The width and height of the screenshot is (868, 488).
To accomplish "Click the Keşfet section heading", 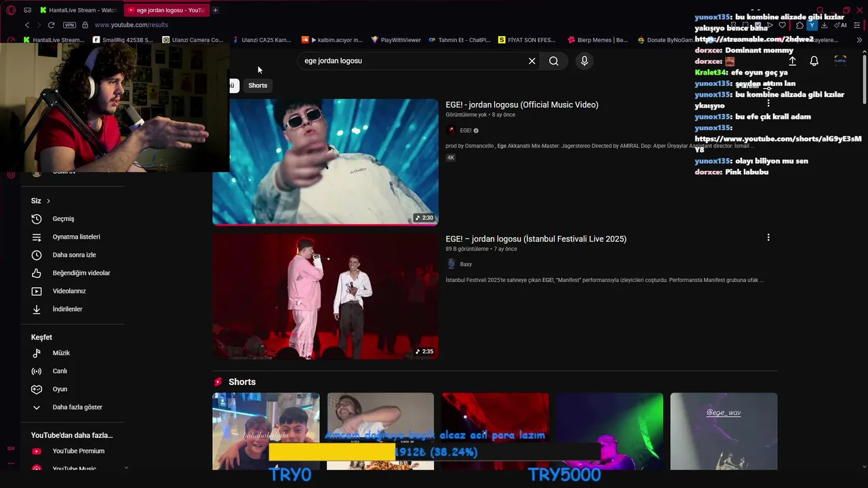I will [41, 338].
